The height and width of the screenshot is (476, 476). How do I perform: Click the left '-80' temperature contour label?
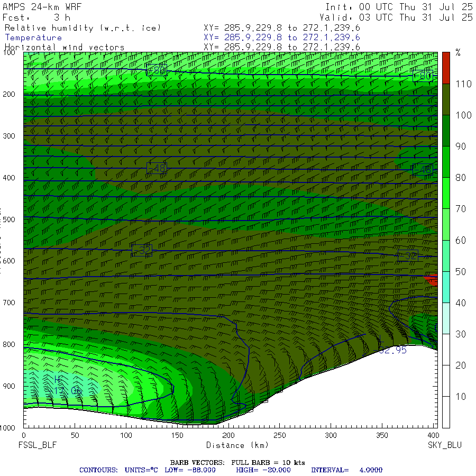157,70
